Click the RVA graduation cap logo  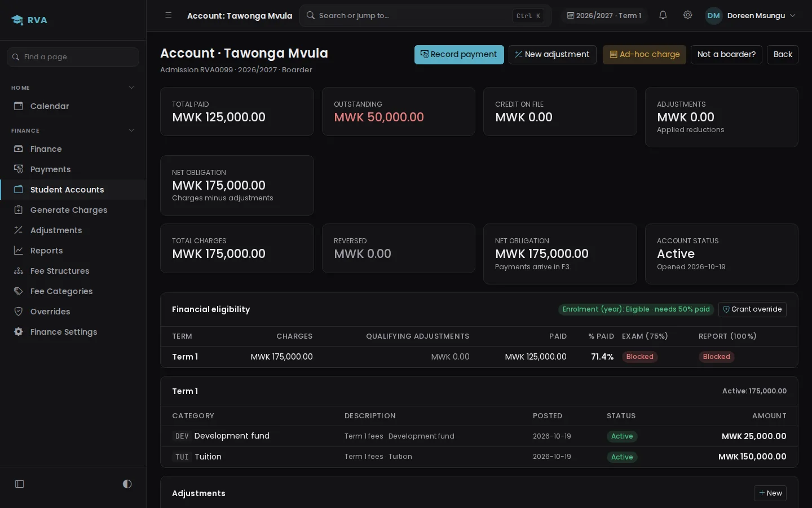click(17, 20)
